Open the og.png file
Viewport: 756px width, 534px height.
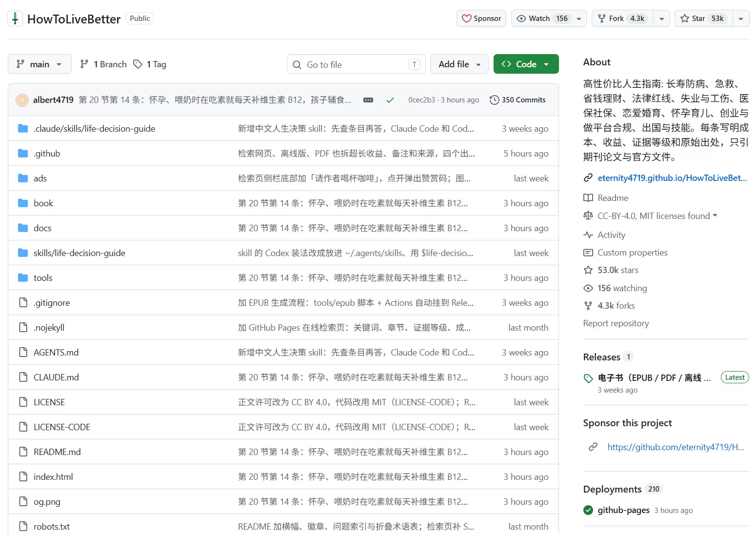(47, 502)
